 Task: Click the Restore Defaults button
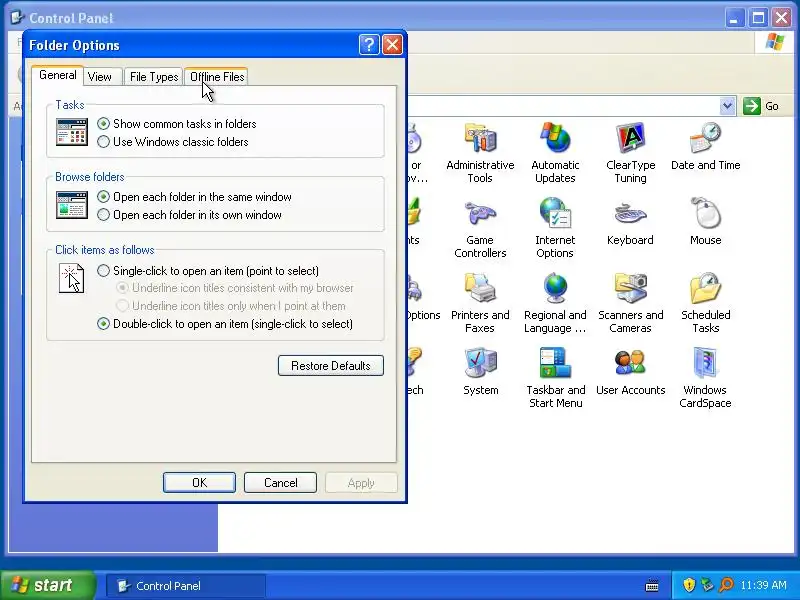[x=331, y=366]
